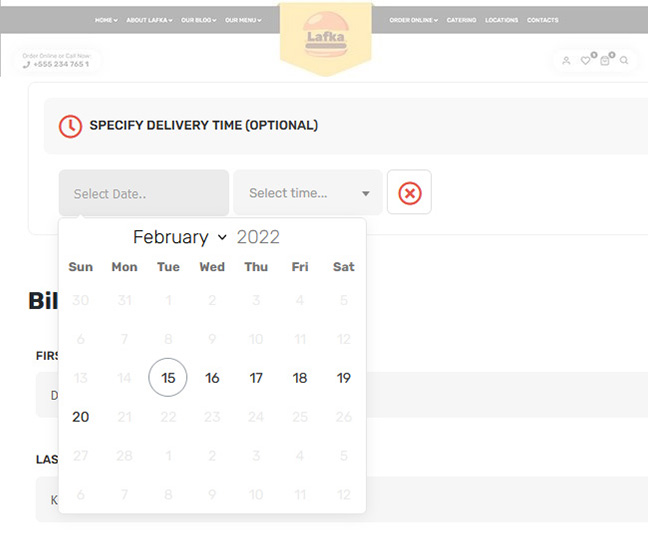Image resolution: width=648 pixels, height=551 pixels.
Task: Click the phone number +555 234 765 1
Action: tap(60, 65)
